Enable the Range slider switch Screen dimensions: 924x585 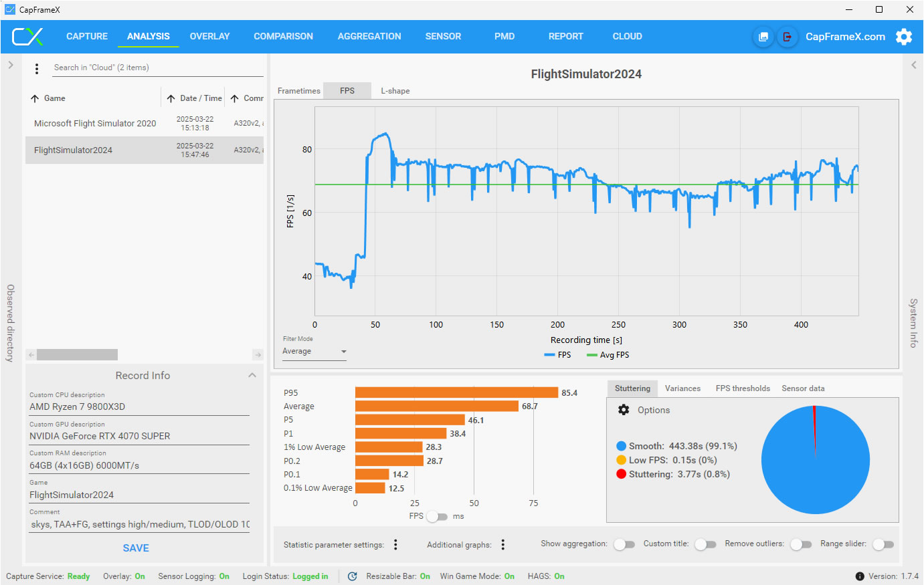[883, 544]
